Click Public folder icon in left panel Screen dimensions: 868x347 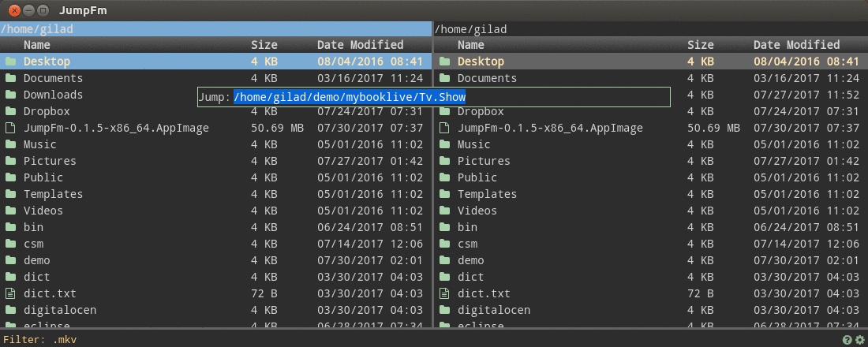click(10, 177)
